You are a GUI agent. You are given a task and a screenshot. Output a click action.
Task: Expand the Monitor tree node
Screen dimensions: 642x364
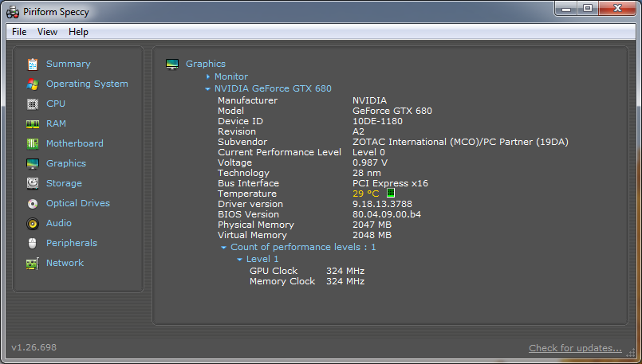pos(208,76)
